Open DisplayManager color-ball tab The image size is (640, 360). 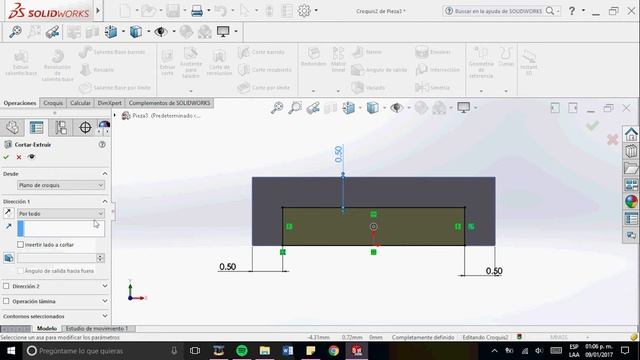click(104, 126)
